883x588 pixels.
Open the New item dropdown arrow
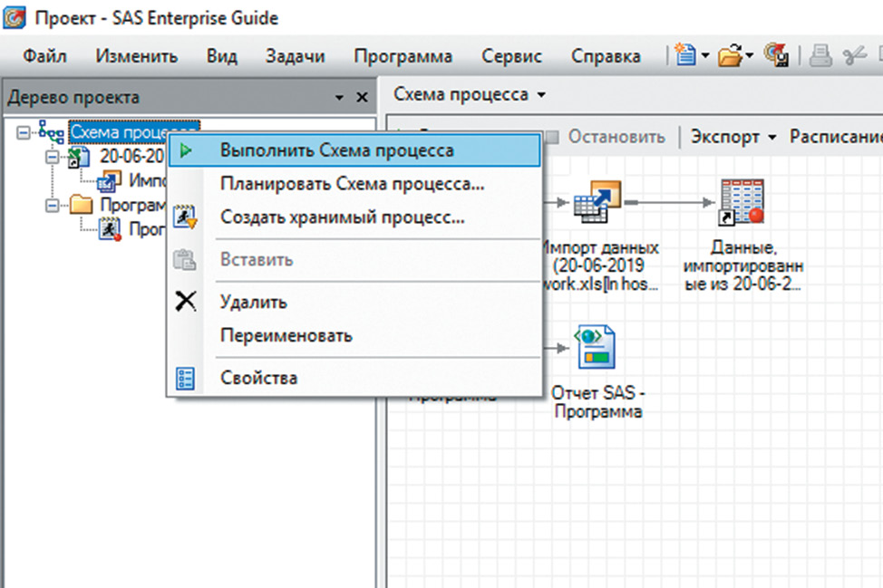click(x=705, y=55)
